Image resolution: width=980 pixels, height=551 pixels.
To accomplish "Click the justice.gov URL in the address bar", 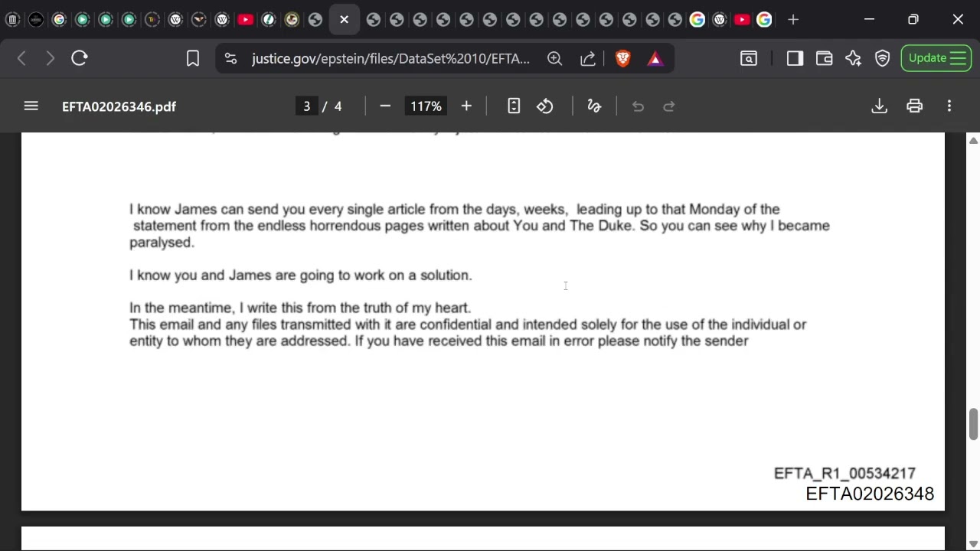I will 390,58.
